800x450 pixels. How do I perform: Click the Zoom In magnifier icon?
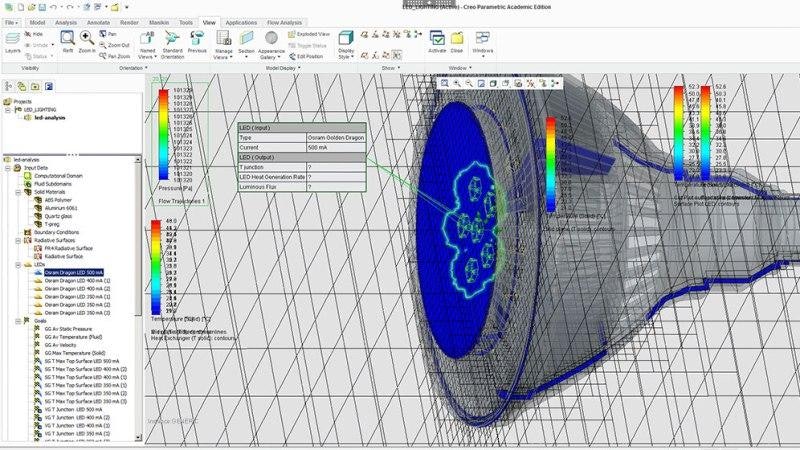(x=87, y=38)
